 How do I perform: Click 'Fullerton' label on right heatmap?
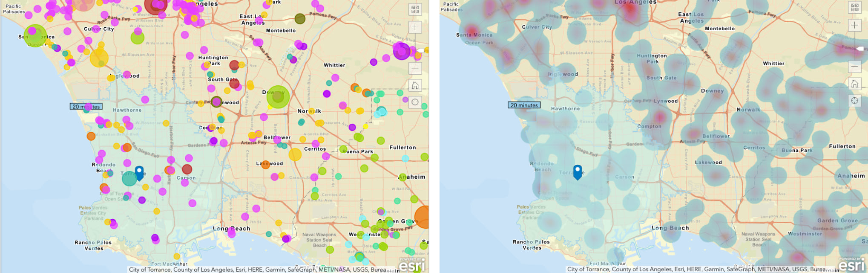click(x=842, y=146)
